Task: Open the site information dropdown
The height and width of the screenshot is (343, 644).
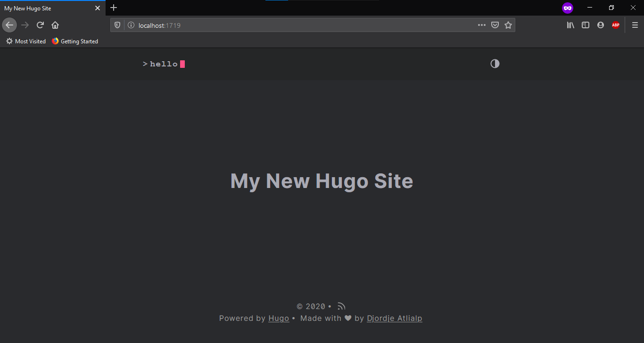Action: 131,25
